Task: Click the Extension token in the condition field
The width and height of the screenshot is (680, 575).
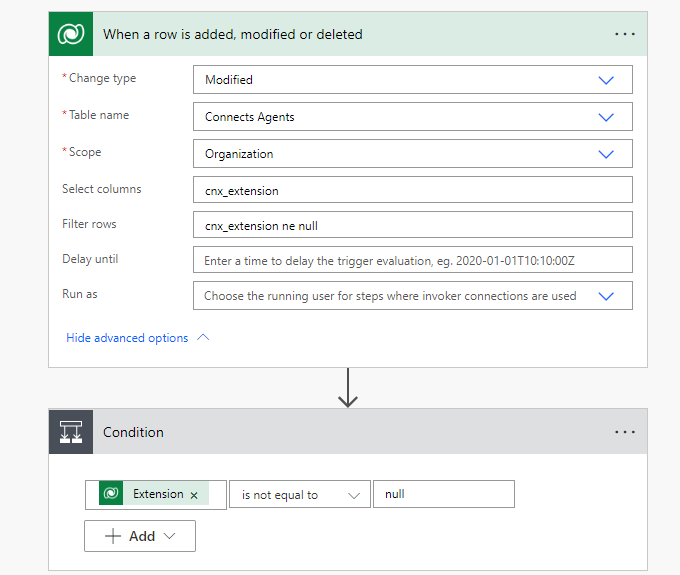Action: tap(154, 493)
